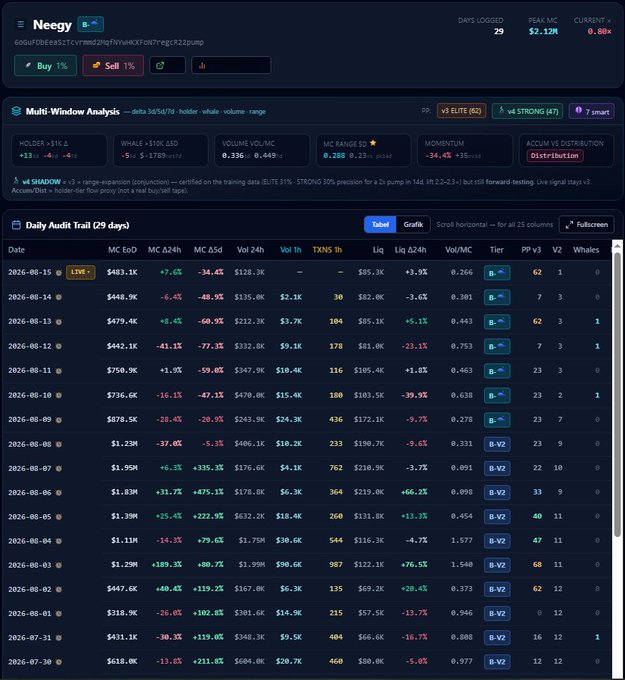Click the info dot beside 2026-08-12
The height and width of the screenshot is (680, 625).
(x=59, y=346)
